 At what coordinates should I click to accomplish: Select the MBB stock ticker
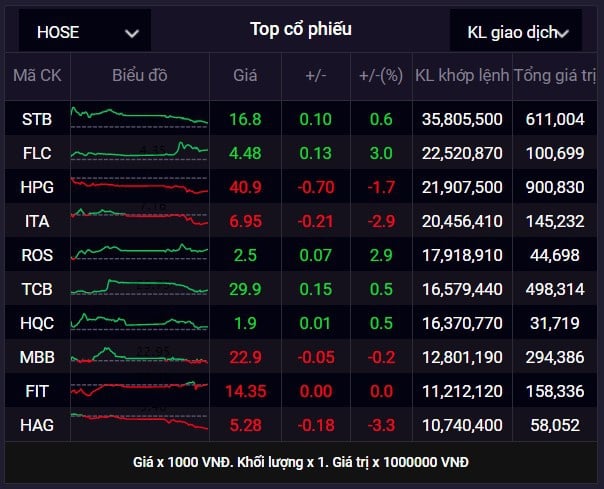point(37,357)
